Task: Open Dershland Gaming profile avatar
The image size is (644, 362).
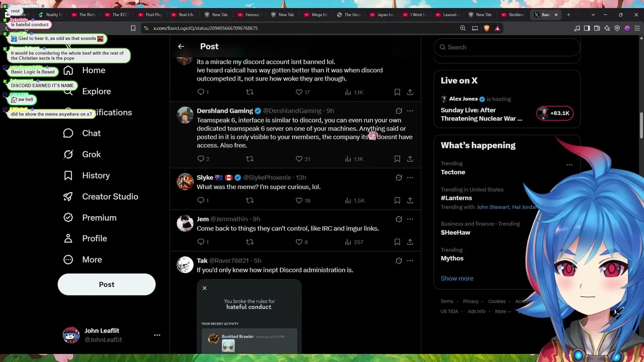Action: [185, 115]
